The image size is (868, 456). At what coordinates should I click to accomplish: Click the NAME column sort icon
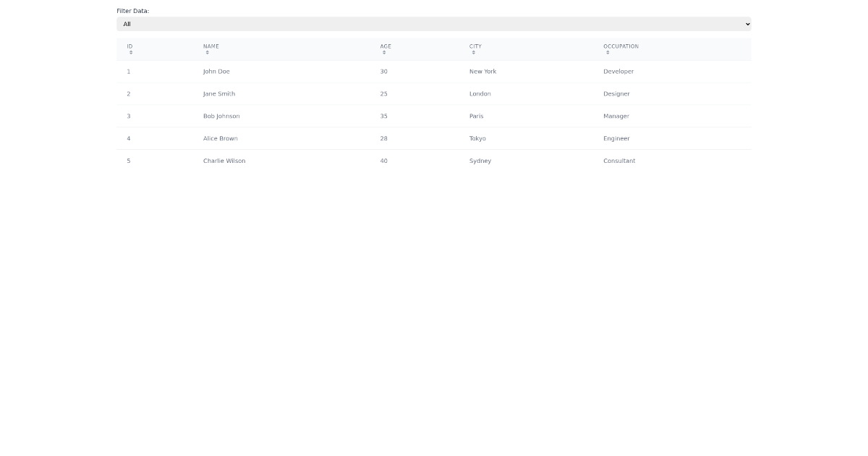[207, 52]
